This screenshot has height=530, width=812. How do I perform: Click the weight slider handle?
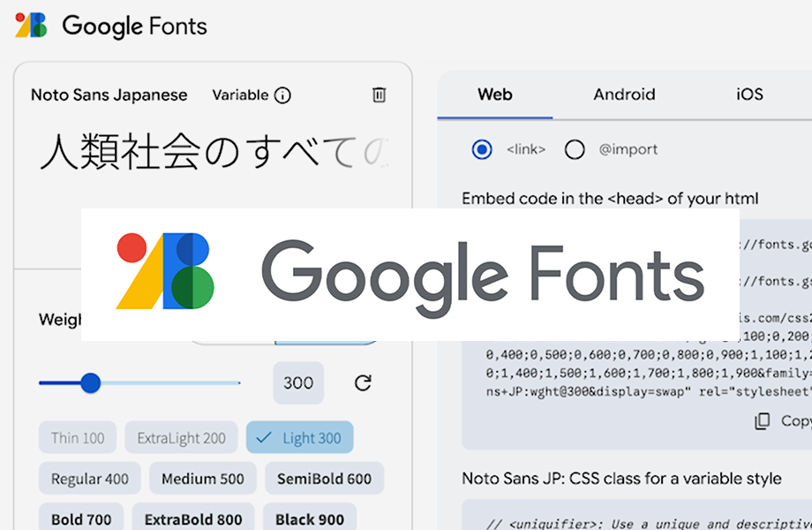tap(90, 382)
